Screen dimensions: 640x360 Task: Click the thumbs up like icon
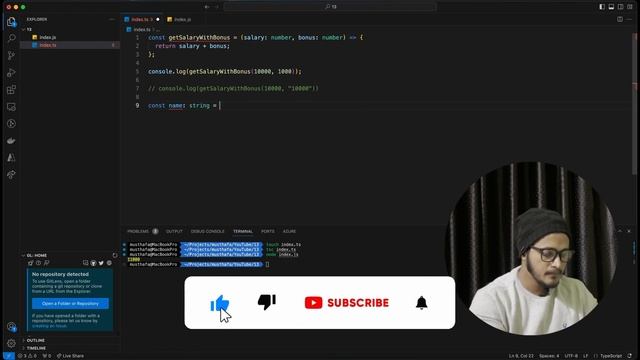coord(220,303)
